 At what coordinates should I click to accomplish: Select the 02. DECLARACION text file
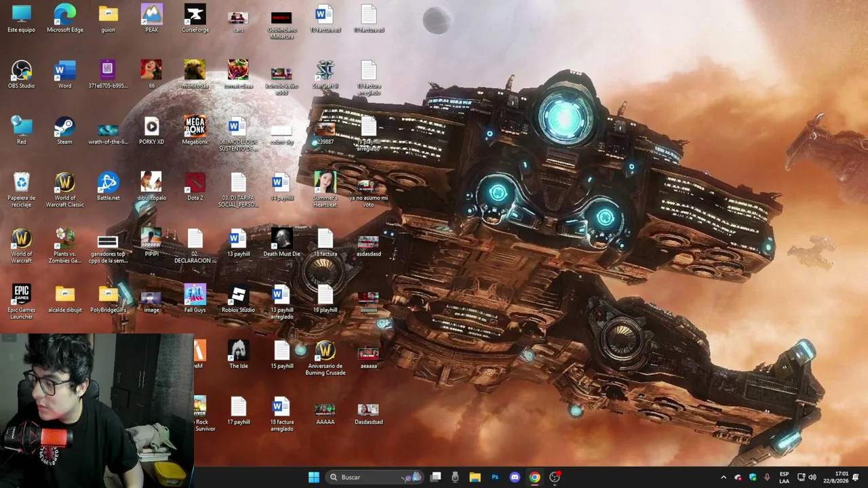[195, 246]
